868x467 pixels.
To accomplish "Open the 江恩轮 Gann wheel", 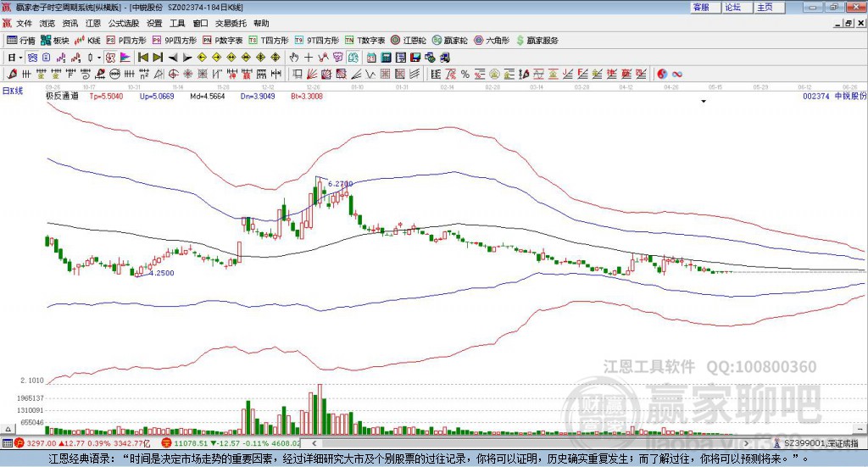I will 409,41.
